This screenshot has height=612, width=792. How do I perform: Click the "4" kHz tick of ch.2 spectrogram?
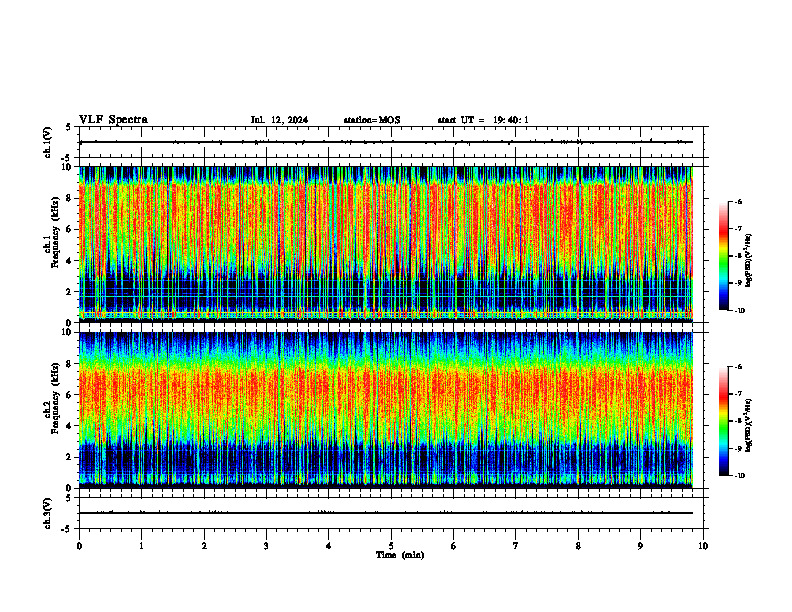point(69,426)
